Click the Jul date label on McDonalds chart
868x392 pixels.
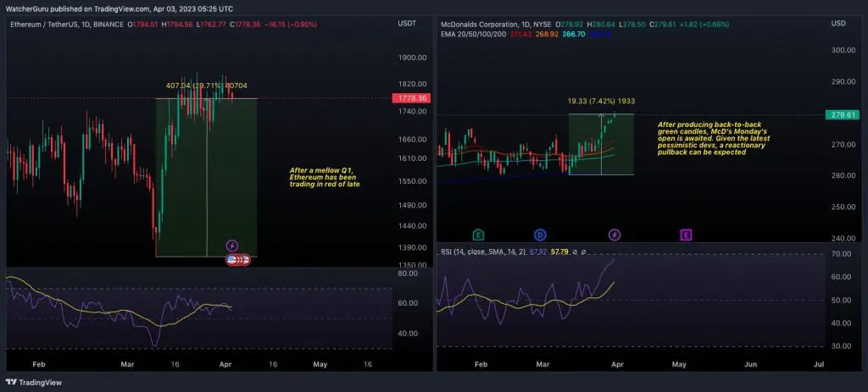tap(820, 364)
